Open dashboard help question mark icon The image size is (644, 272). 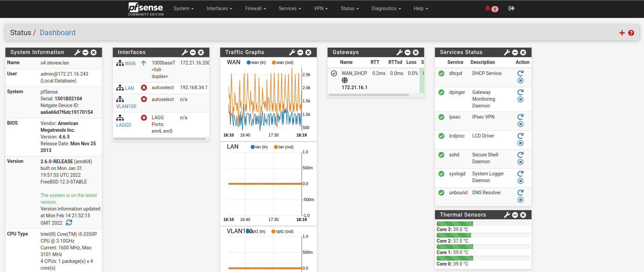click(631, 33)
